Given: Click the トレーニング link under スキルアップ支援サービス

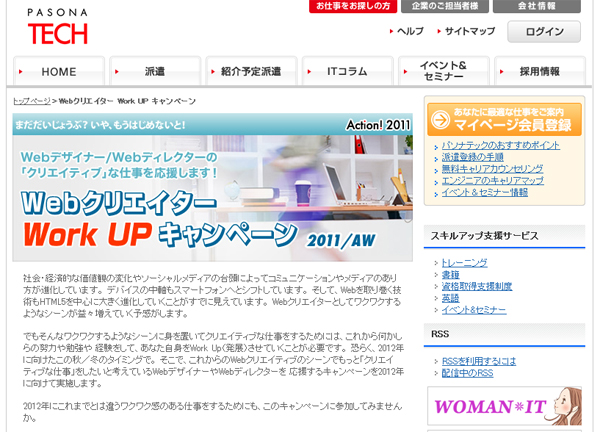Looking at the screenshot, I should [465, 262].
